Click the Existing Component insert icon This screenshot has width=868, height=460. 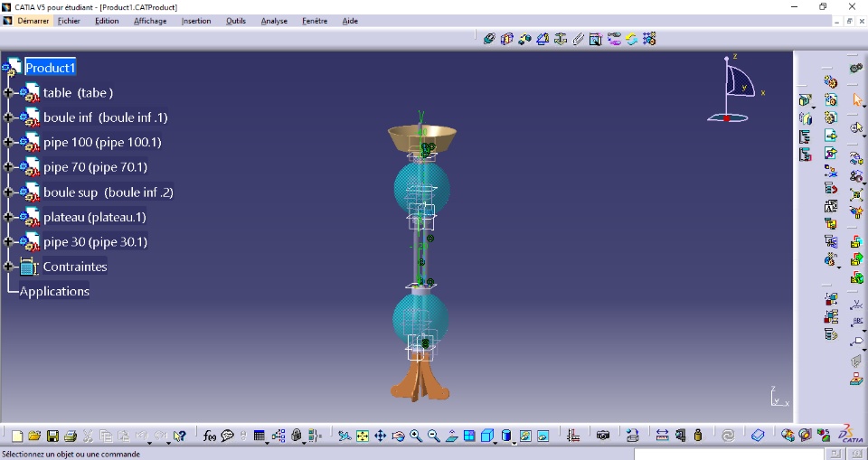[831, 135]
